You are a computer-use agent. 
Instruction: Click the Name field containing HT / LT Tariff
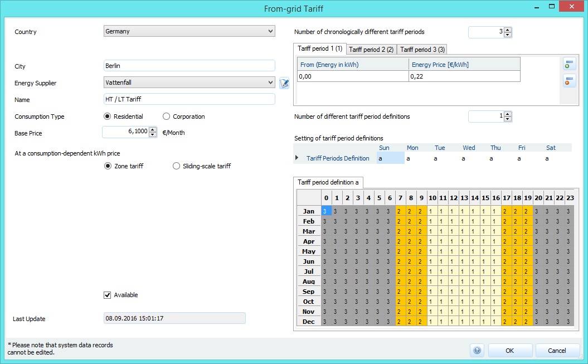(189, 99)
